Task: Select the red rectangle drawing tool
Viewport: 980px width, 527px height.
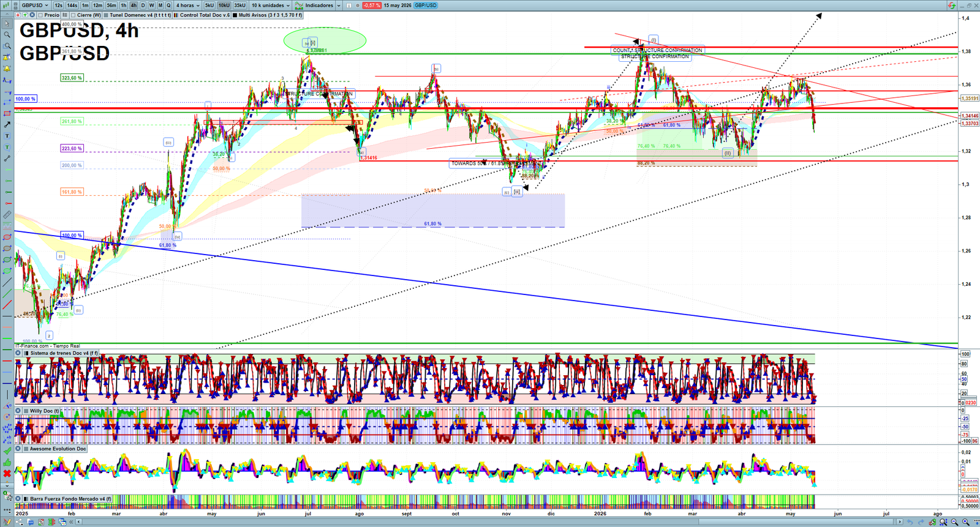Action: click(x=7, y=114)
